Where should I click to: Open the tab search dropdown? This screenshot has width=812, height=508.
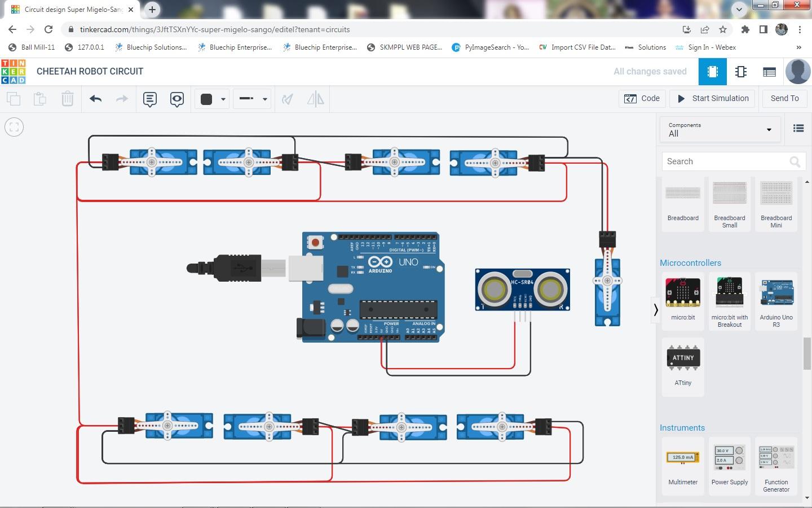click(x=739, y=10)
